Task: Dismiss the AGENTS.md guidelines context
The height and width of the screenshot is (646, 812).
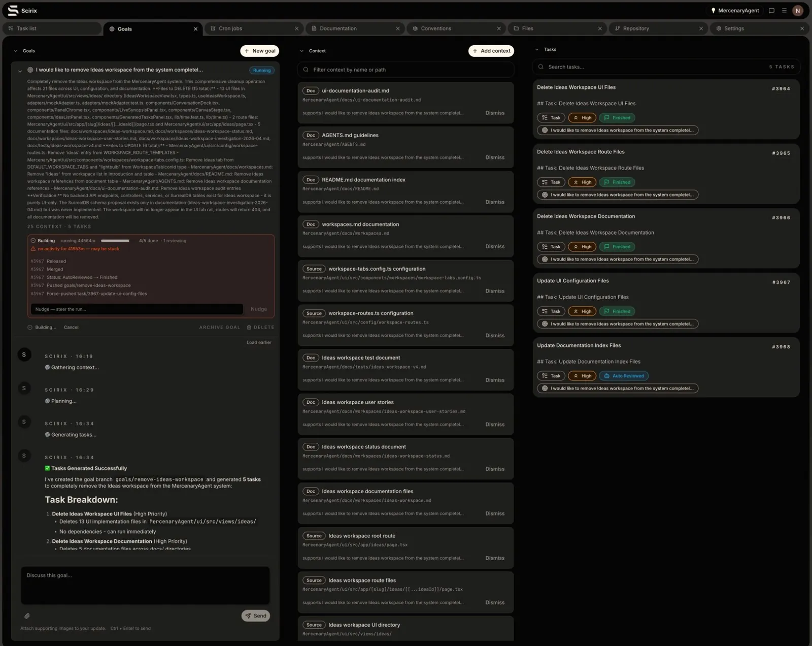Action: (x=495, y=157)
